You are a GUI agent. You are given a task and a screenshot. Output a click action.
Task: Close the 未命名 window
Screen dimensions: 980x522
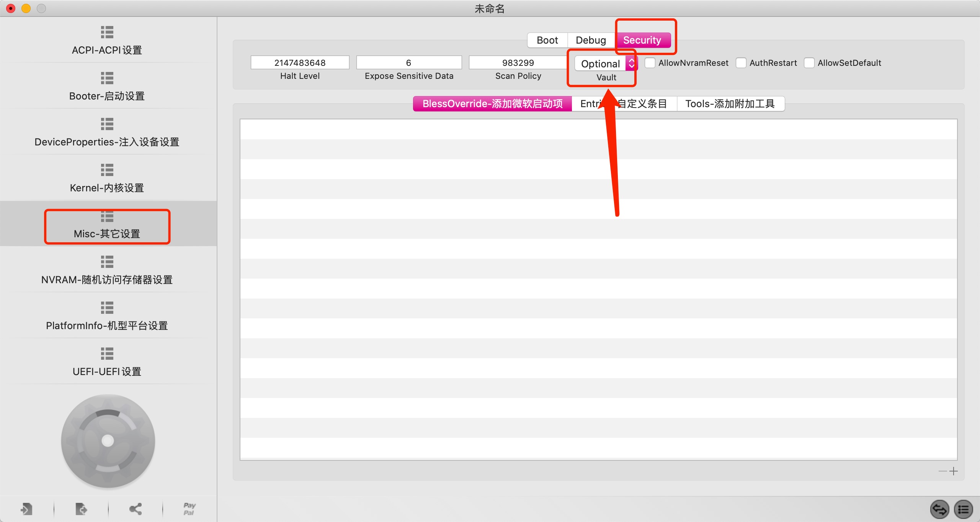(11, 8)
